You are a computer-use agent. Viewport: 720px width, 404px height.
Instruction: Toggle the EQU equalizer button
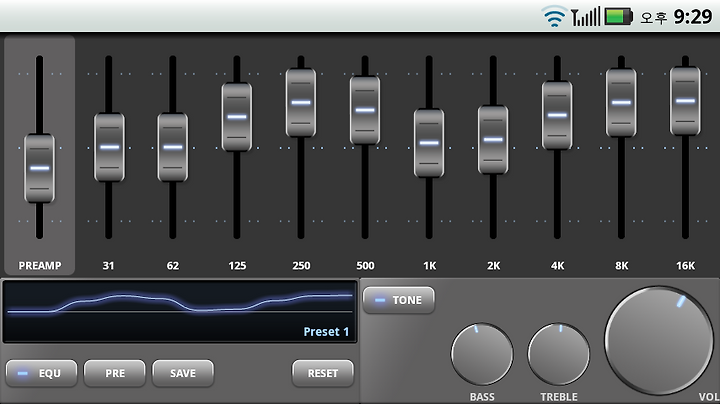(x=41, y=373)
